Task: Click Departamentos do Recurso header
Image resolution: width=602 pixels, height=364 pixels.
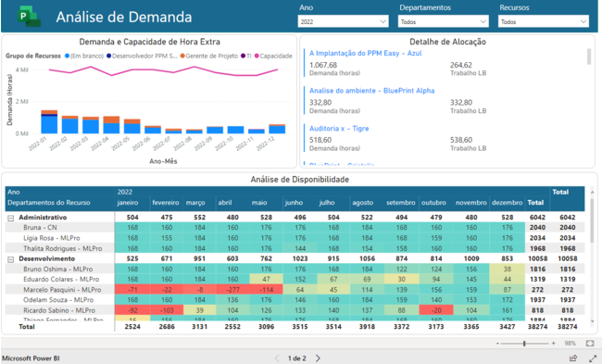Action: click(x=49, y=202)
